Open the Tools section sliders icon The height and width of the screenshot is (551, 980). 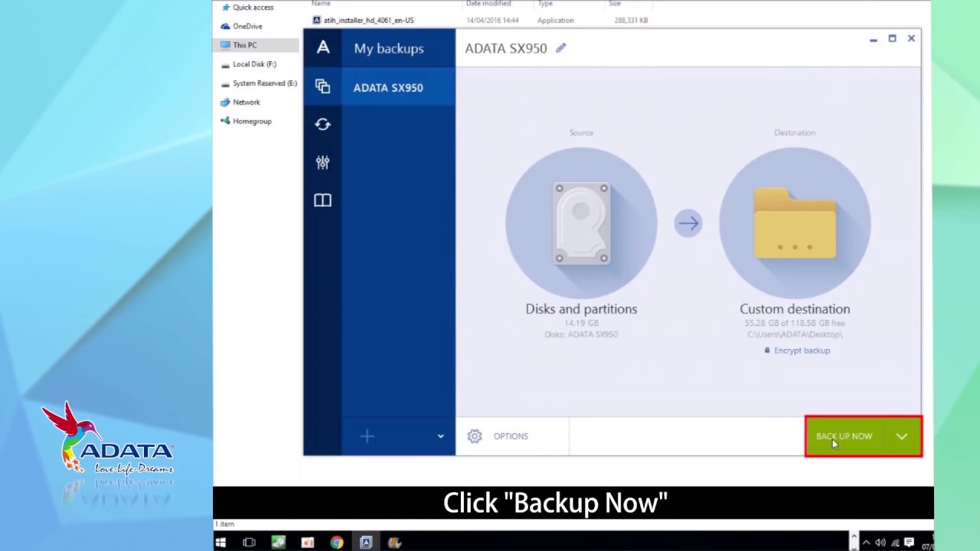(322, 162)
